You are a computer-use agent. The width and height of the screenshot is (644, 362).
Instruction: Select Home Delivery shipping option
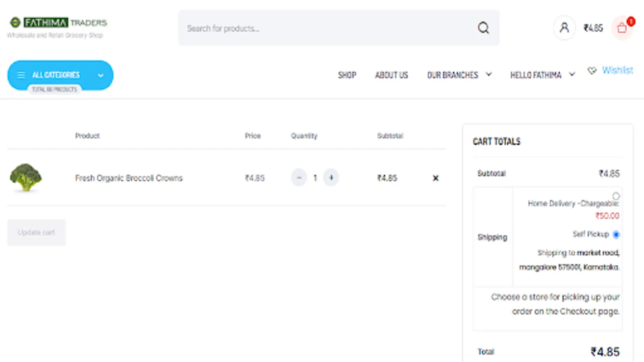coord(616,196)
